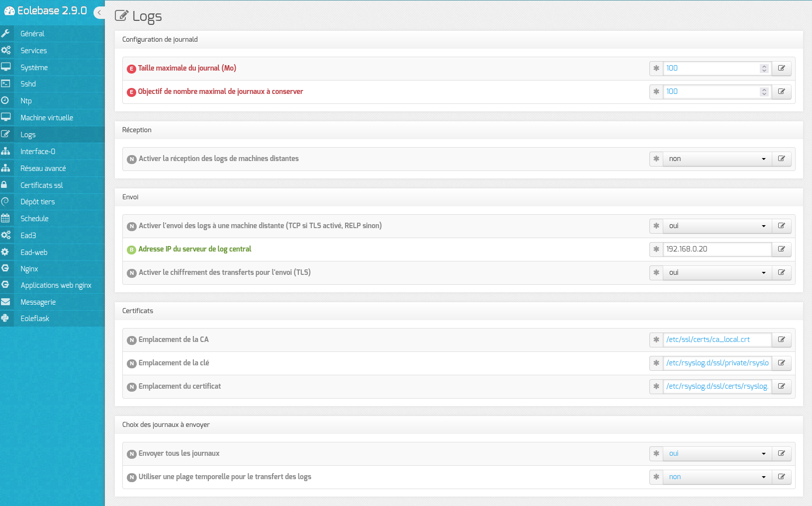Expand the TLS encryption dropdown for log sending
812x506 pixels.
(x=717, y=273)
